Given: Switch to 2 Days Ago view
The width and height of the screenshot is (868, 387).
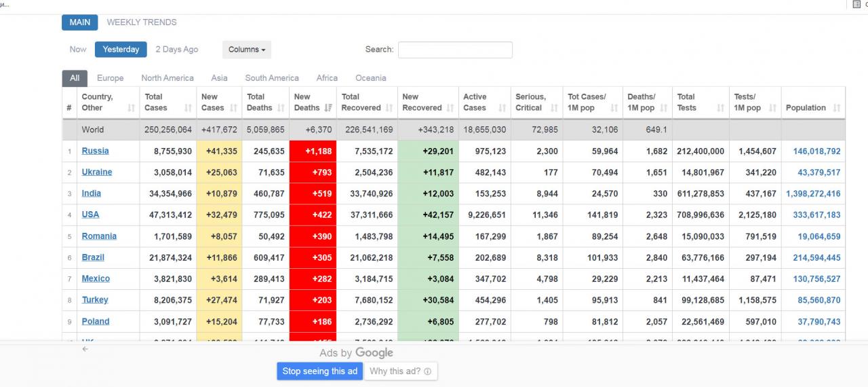Looking at the screenshot, I should [177, 50].
